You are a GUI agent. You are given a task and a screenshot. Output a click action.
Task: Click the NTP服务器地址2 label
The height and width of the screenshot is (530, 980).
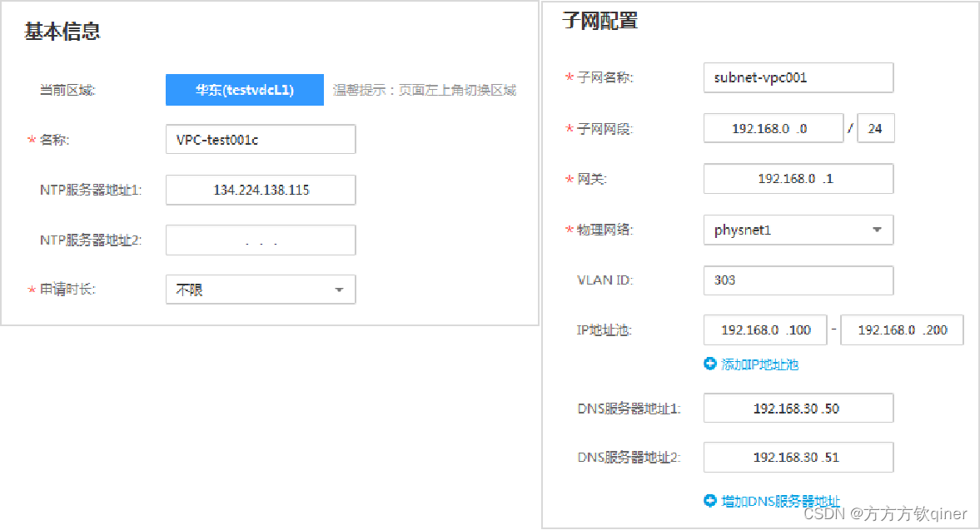coord(91,240)
